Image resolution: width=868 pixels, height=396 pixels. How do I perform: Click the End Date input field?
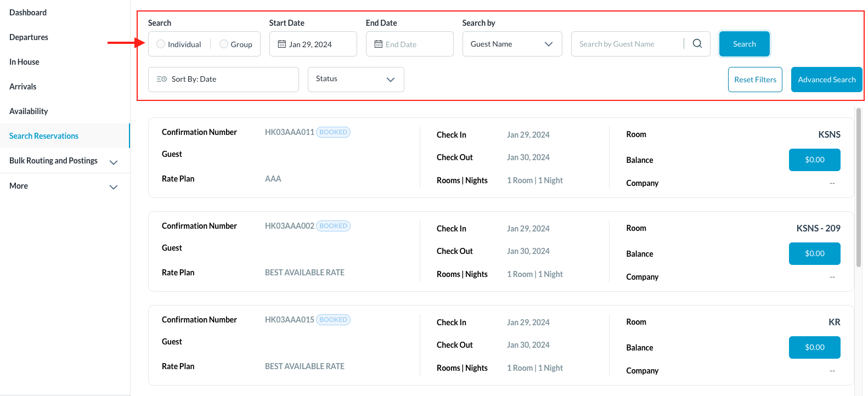tap(410, 44)
